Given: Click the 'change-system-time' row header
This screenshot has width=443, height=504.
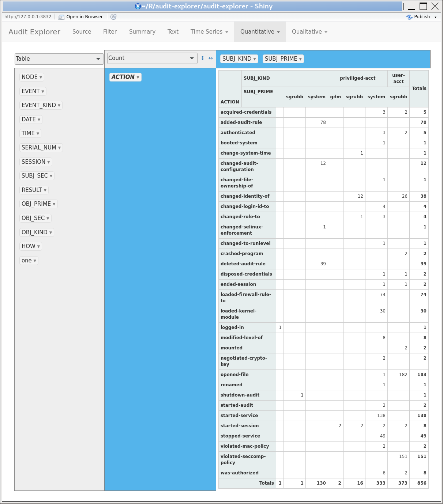Looking at the screenshot, I should point(247,153).
